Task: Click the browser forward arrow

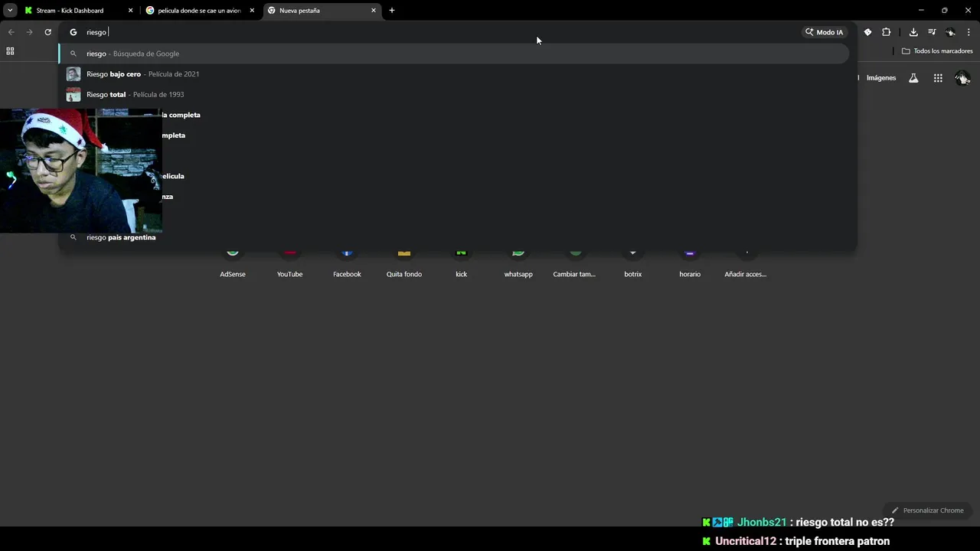Action: point(29,32)
